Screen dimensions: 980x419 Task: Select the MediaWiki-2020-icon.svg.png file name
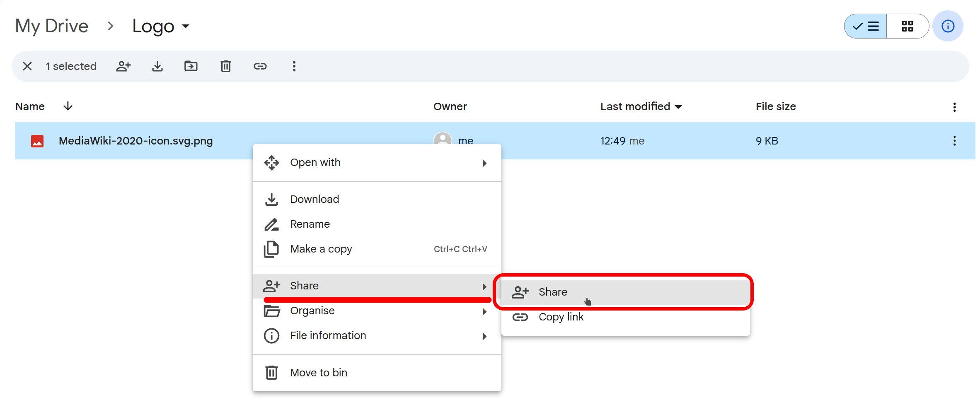pyautogui.click(x=136, y=141)
